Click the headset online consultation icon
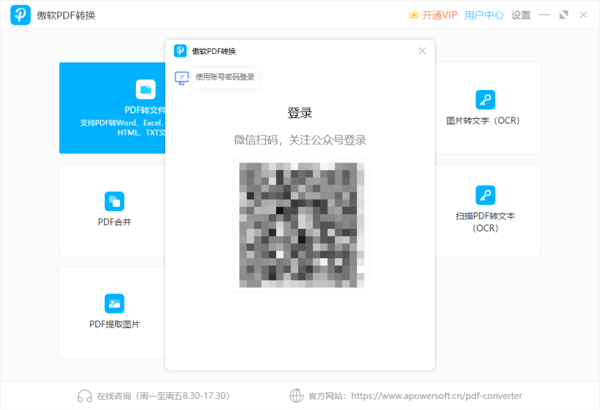 click(85, 395)
